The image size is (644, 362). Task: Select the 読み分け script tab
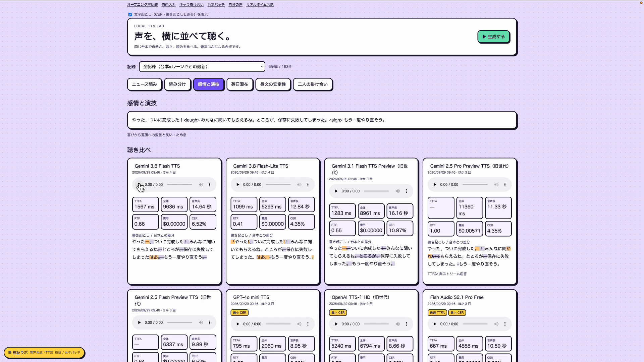[177, 84]
